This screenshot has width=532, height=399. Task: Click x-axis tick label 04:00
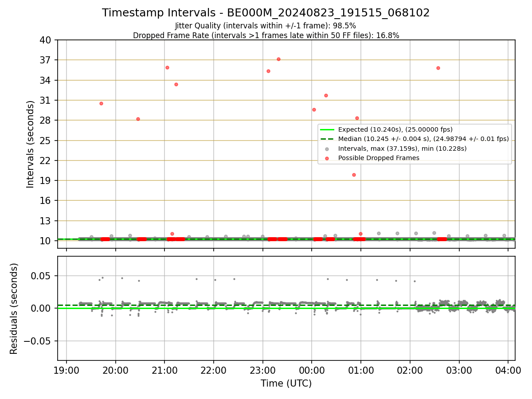508,370
